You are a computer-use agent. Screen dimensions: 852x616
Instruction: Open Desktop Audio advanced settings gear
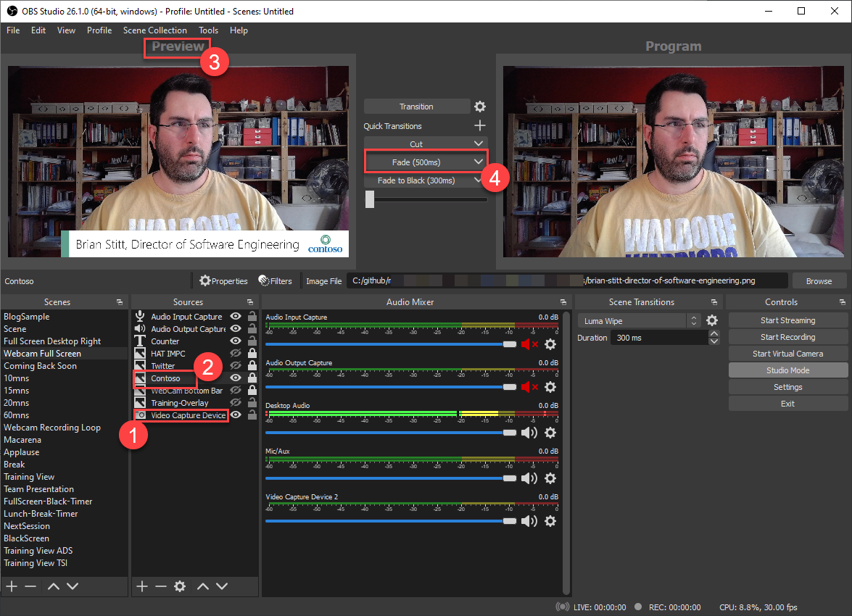pyautogui.click(x=550, y=433)
